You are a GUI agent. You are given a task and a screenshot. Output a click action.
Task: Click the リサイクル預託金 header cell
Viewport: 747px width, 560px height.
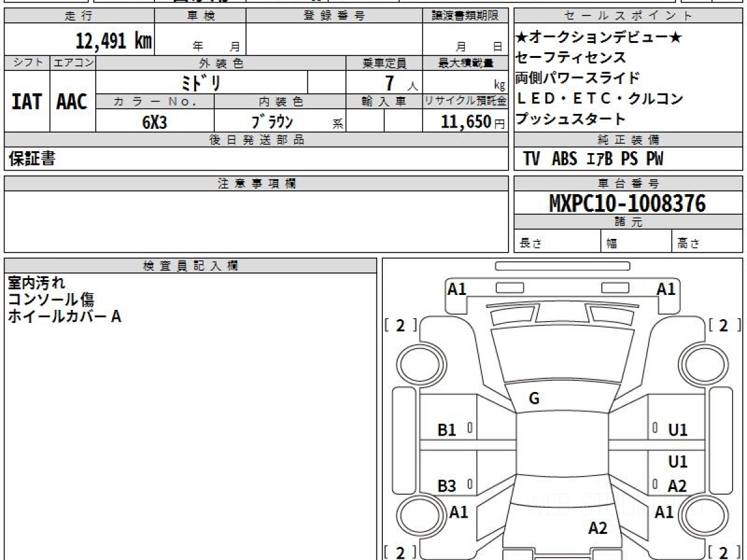pyautogui.click(x=465, y=101)
